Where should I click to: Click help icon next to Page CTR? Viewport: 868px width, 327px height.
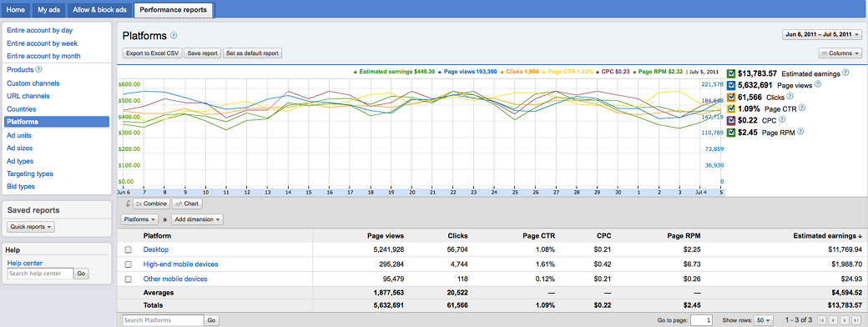click(802, 108)
